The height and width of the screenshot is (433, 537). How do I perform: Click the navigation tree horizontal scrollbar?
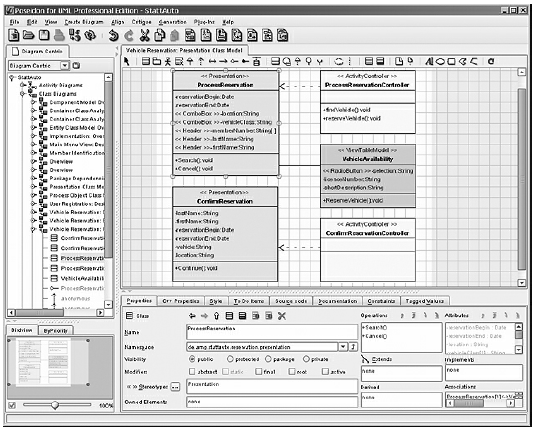(40, 313)
